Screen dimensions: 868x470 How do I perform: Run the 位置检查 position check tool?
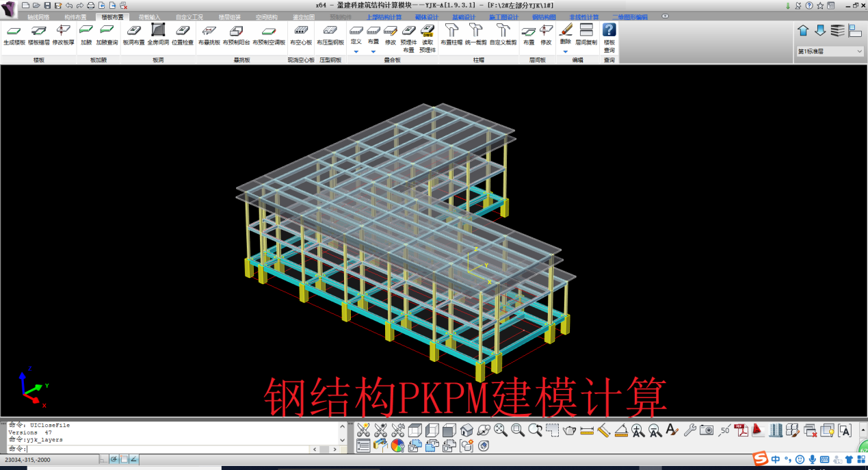point(183,35)
